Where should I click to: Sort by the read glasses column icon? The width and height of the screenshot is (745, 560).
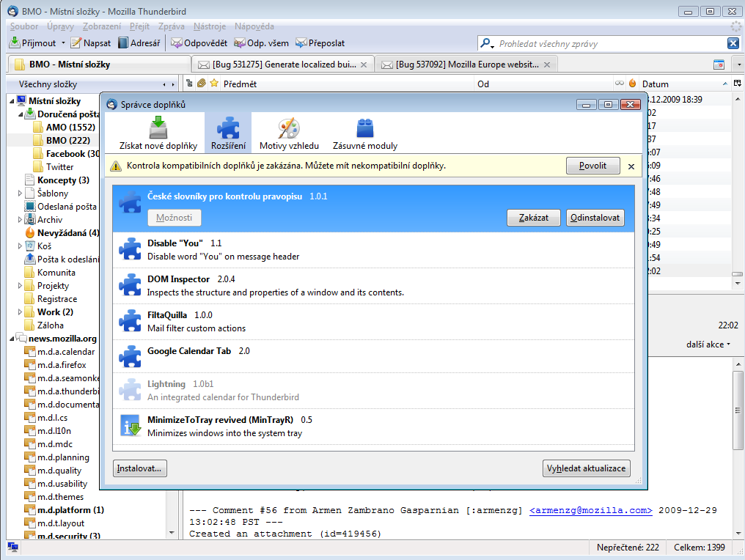[x=619, y=84]
